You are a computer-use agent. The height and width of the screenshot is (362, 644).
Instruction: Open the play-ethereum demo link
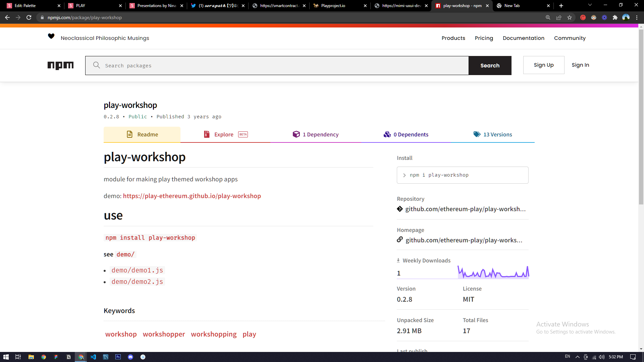pos(192,196)
